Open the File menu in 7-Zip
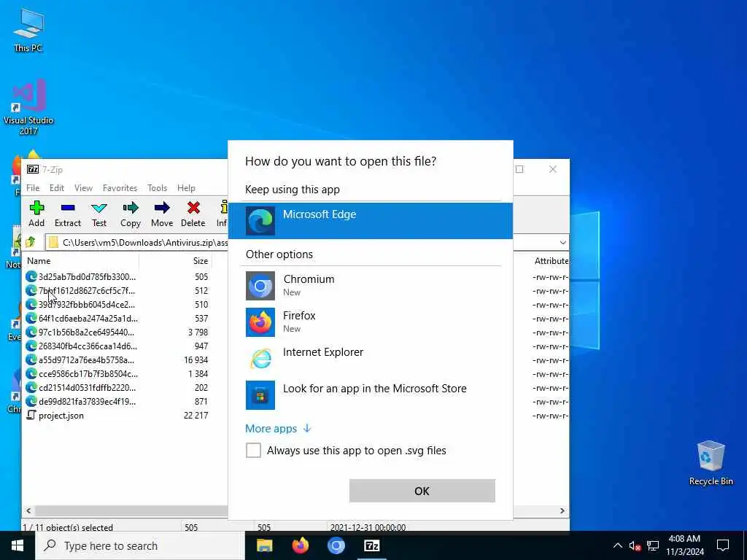The width and height of the screenshot is (747, 560). pyautogui.click(x=33, y=188)
